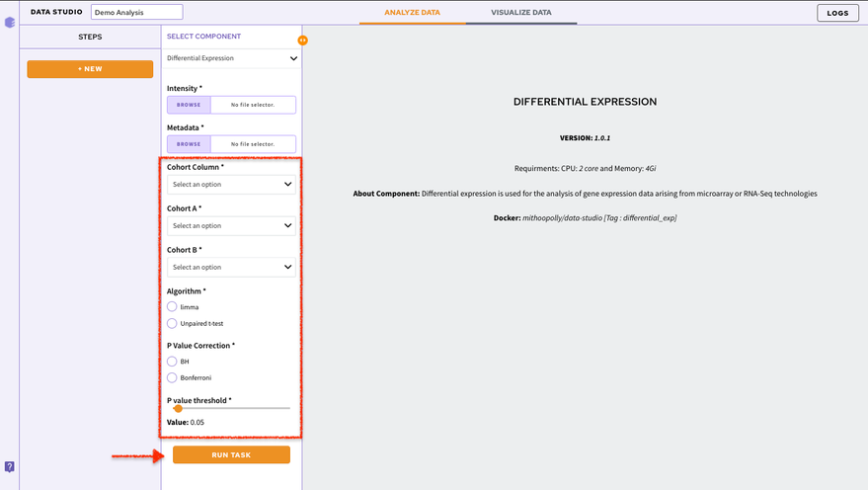This screenshot has width=868, height=490.
Task: Click the orange panel collapse arrows icon
Action: tap(302, 40)
